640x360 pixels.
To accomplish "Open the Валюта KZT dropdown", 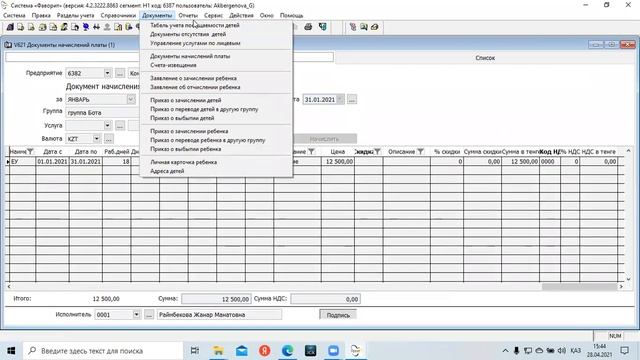I will [97, 139].
